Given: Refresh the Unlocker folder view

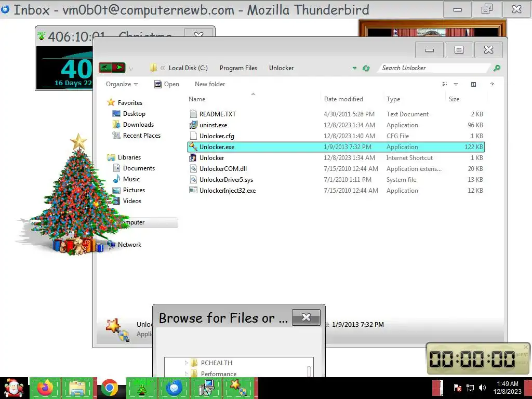Looking at the screenshot, I should point(366,68).
